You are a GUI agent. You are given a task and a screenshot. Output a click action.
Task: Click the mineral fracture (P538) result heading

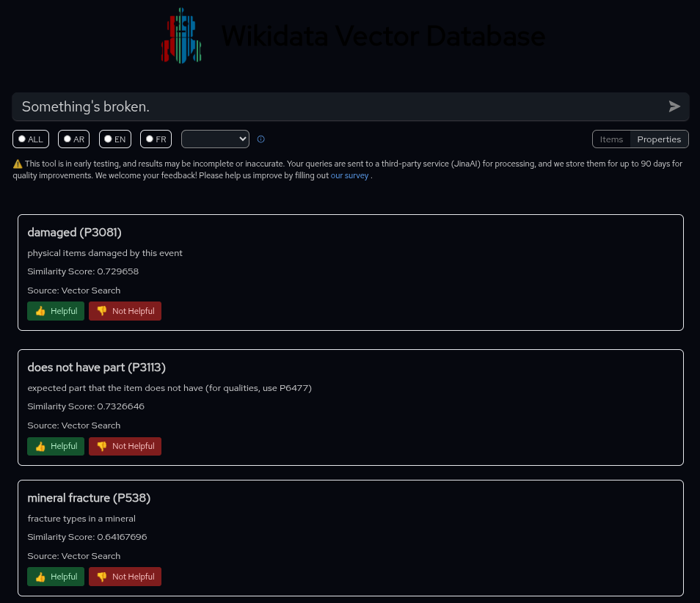(x=89, y=498)
